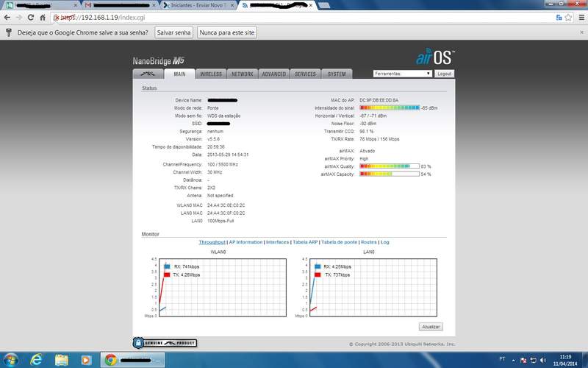Viewport: 588px width, 368px height.
Task: Open the AP Information link
Action: [245, 242]
